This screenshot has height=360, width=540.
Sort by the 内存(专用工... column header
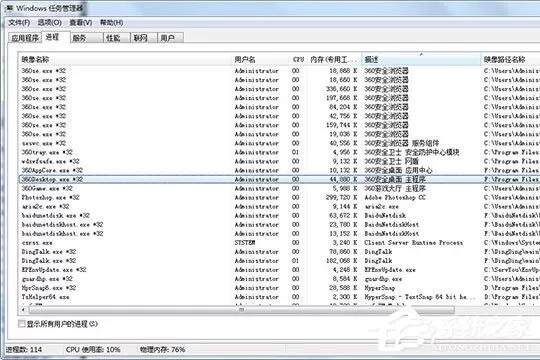[x=334, y=59]
